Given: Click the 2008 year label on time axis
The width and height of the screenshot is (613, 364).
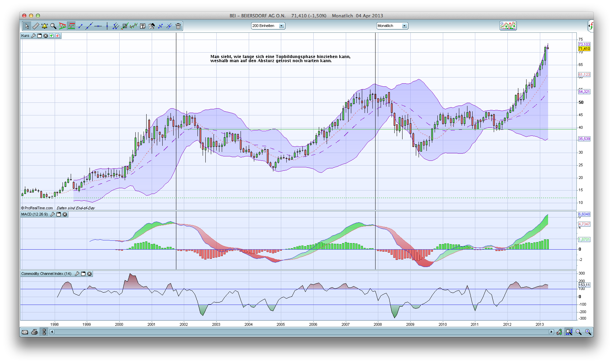Looking at the screenshot, I should 378,324.
